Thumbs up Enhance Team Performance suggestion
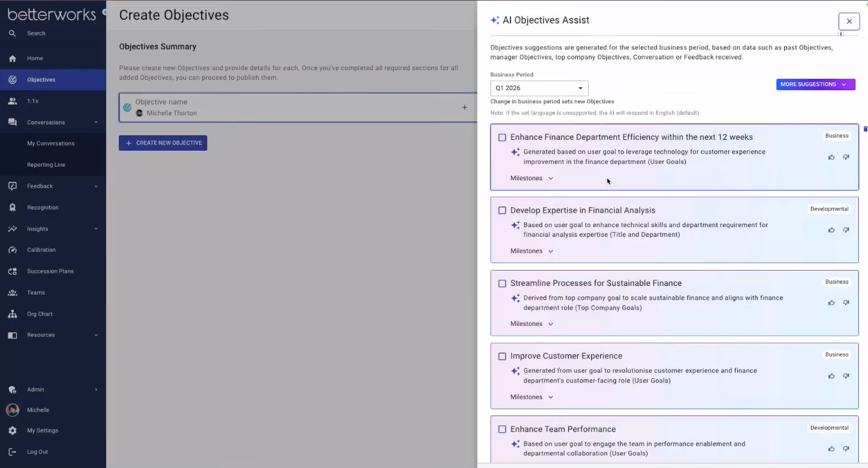Screen dimensions: 868x468 [x=831, y=449]
